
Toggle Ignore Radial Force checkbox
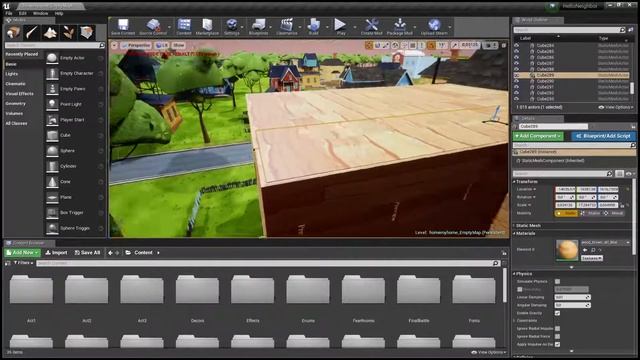(x=557, y=336)
